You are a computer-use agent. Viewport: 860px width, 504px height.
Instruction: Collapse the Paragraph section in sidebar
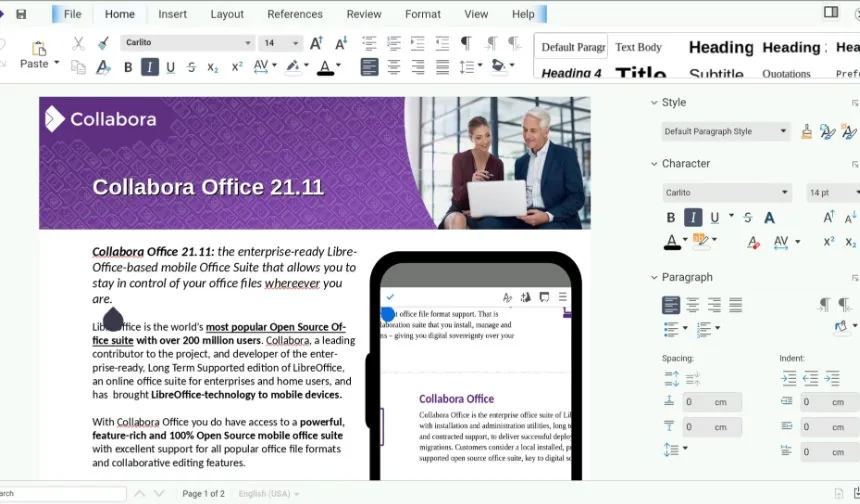654,278
